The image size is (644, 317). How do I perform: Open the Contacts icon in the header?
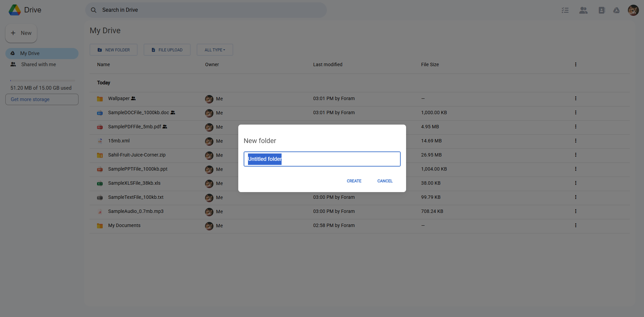[x=601, y=10]
